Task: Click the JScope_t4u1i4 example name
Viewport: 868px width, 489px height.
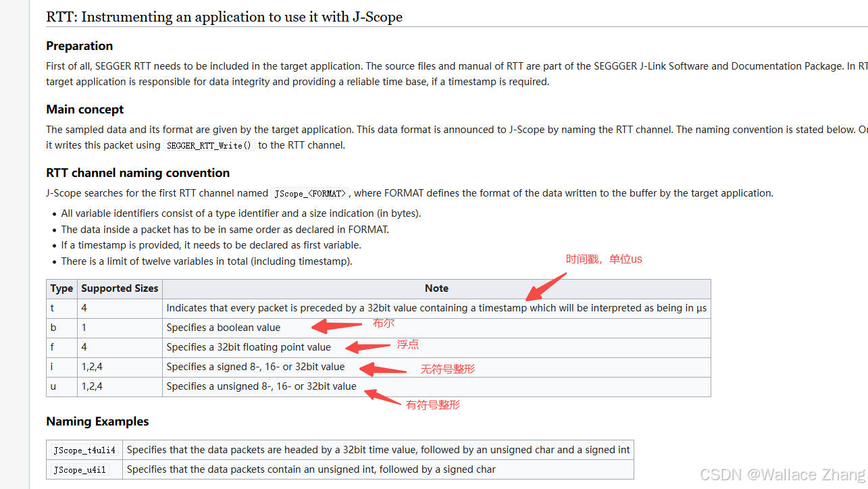Action: click(x=84, y=450)
